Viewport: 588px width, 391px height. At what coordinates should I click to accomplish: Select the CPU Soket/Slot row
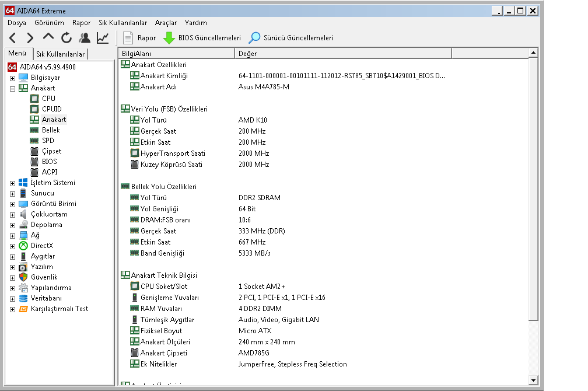[x=323, y=287]
